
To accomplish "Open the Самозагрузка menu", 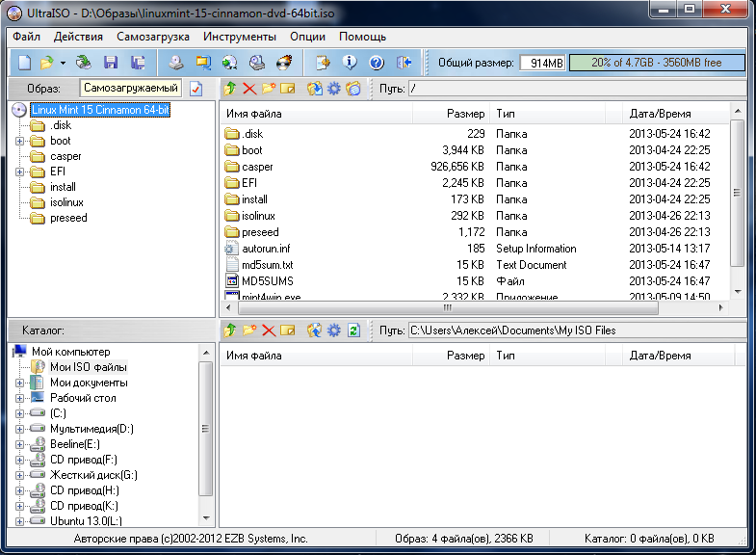I will pyautogui.click(x=153, y=37).
